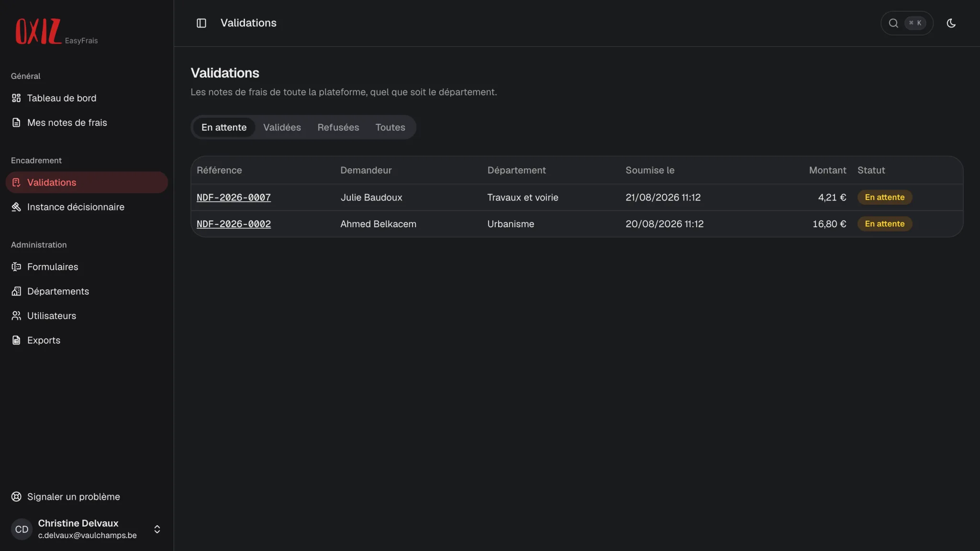The height and width of the screenshot is (551, 980).
Task: Click Signaler un problème link
Action: 87,496
